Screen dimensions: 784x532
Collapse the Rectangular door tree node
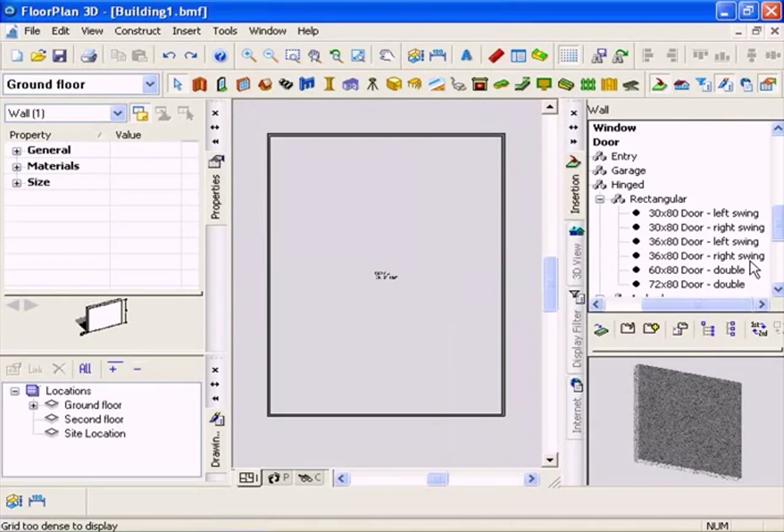(600, 199)
